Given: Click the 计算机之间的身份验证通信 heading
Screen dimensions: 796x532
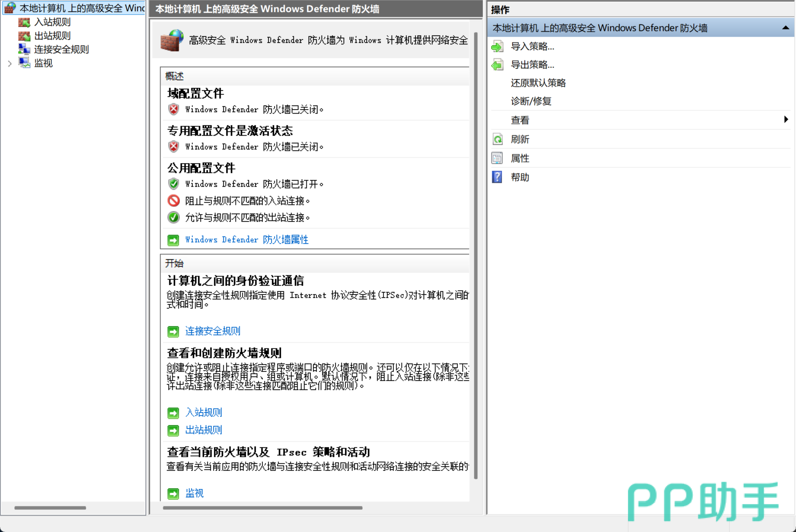Looking at the screenshot, I should 235,281.
